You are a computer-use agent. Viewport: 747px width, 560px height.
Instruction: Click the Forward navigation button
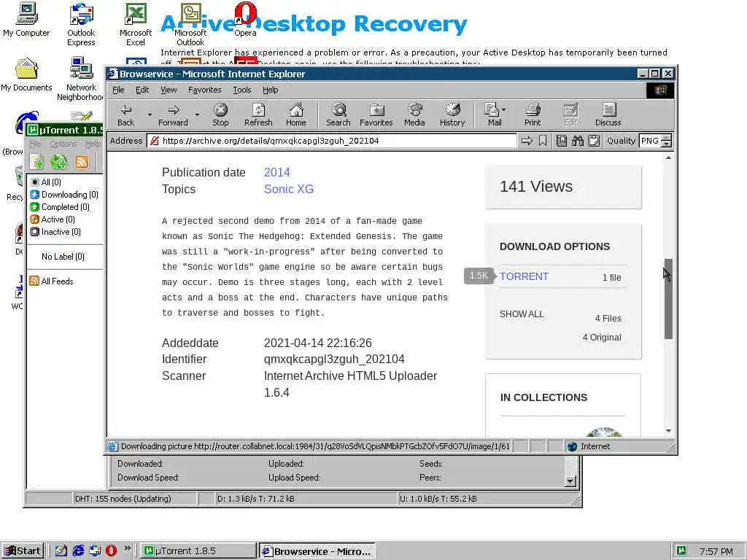(173, 115)
